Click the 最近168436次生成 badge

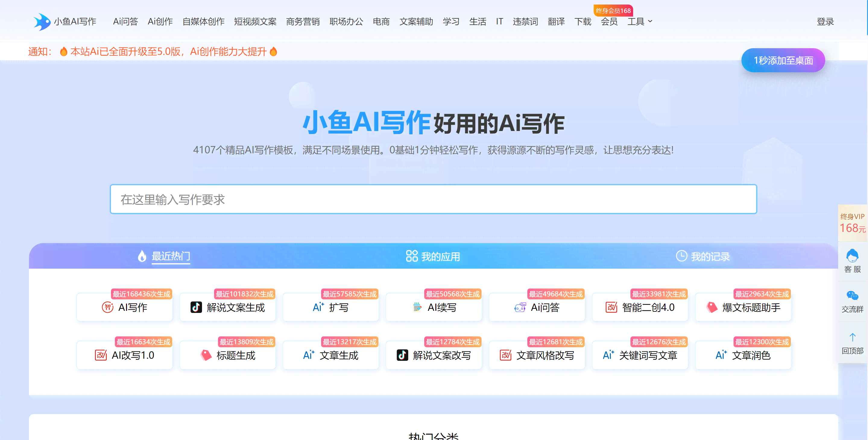tap(141, 294)
